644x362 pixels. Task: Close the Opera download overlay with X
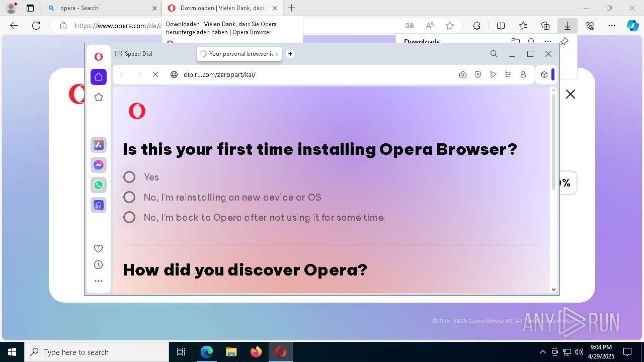571,94
